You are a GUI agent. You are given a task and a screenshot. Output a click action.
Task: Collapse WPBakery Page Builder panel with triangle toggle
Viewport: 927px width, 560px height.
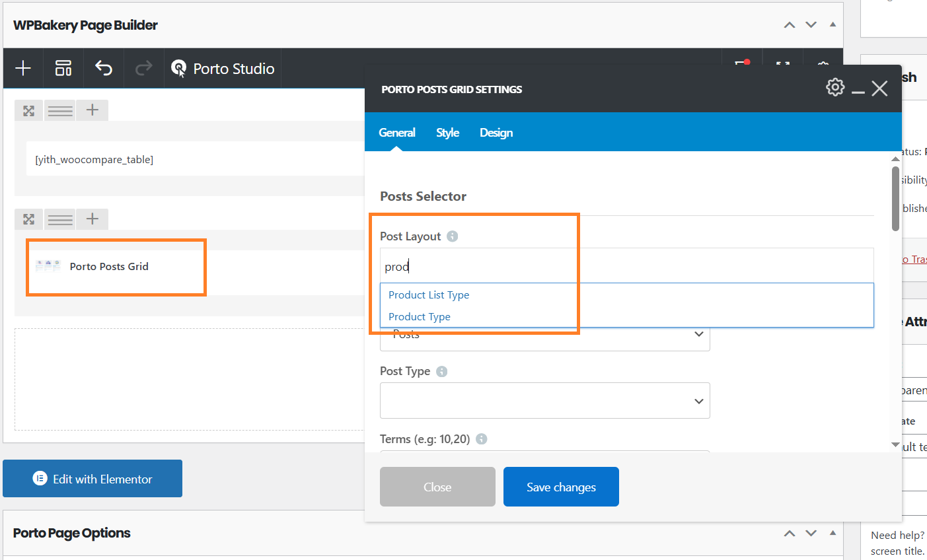click(833, 24)
